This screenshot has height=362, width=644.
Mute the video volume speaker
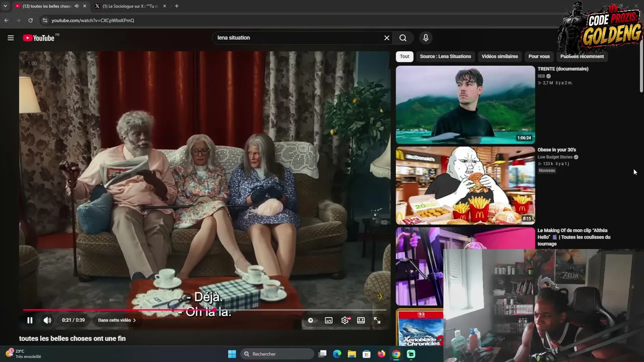tap(47, 320)
